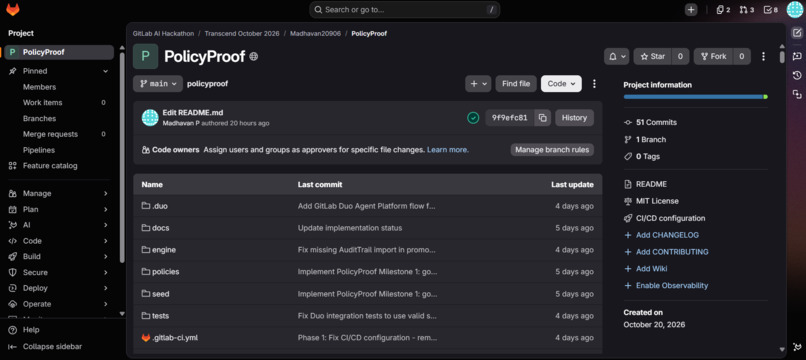The image size is (806, 360).
Task: Open repository actions three-dot menu
Action: click(594, 83)
